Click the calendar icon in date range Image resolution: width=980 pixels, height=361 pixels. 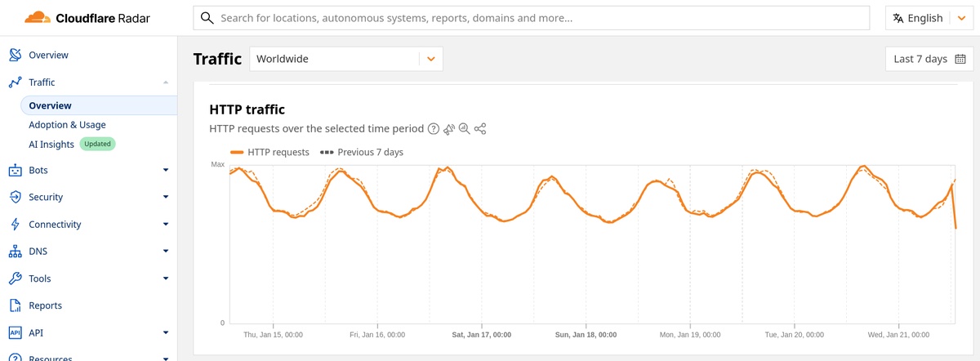(960, 59)
